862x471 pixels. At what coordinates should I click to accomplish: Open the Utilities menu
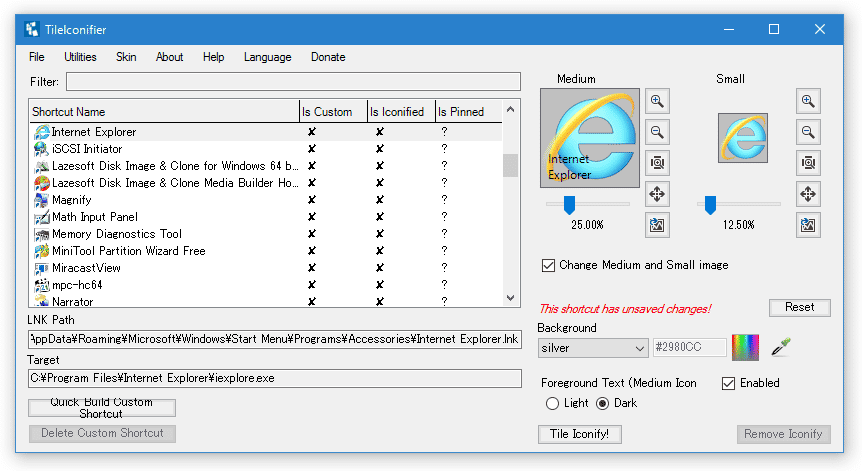tap(80, 57)
